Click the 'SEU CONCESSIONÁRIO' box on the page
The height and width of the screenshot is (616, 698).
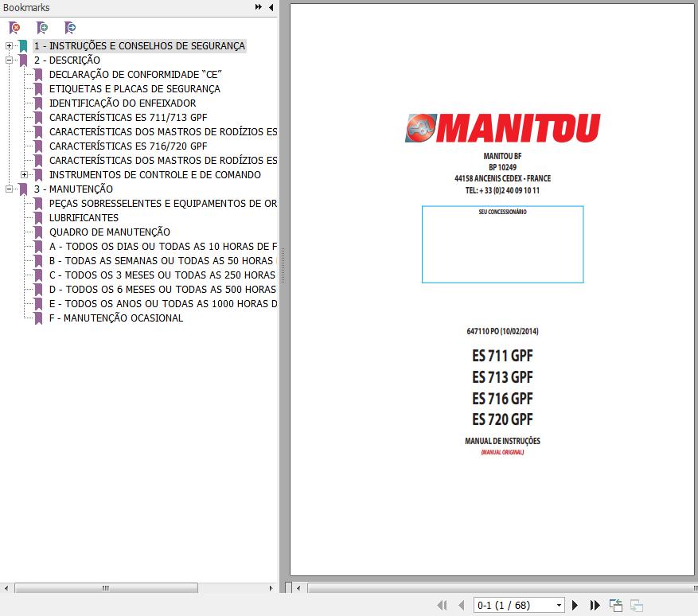pos(502,244)
